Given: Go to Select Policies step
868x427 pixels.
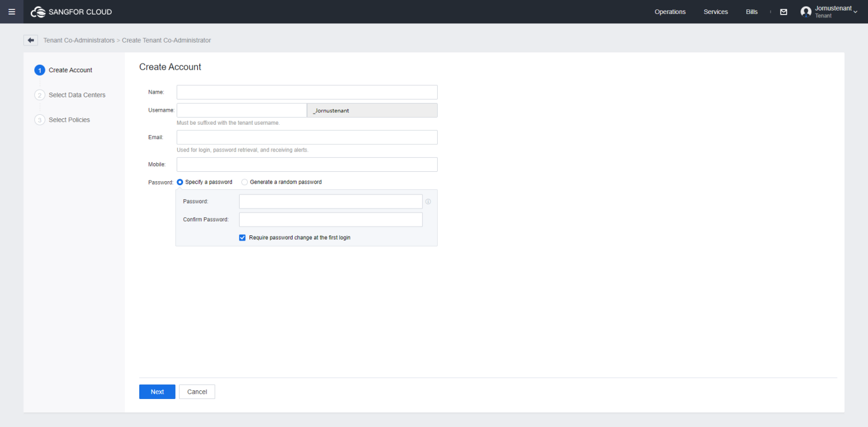Looking at the screenshot, I should pos(69,120).
